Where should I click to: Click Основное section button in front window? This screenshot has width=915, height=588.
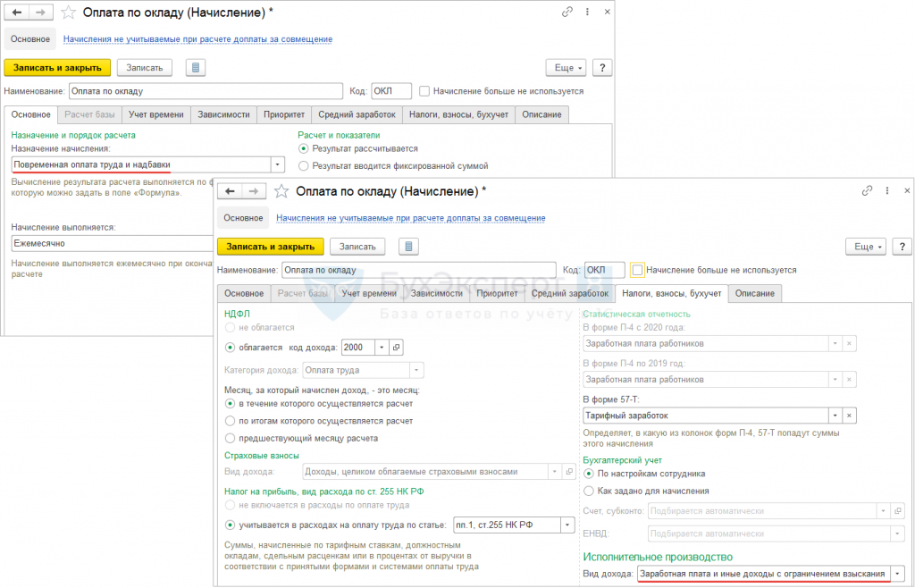[x=243, y=217]
